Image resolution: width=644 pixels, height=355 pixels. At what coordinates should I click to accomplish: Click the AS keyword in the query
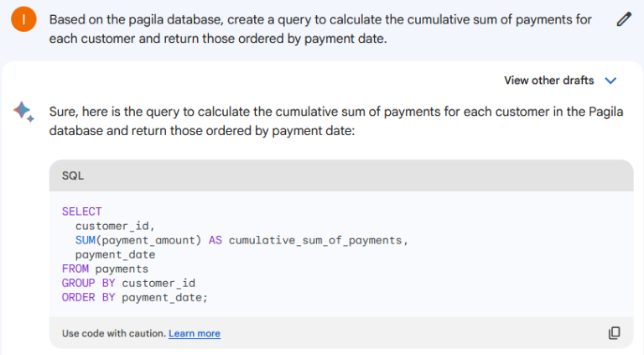point(215,240)
